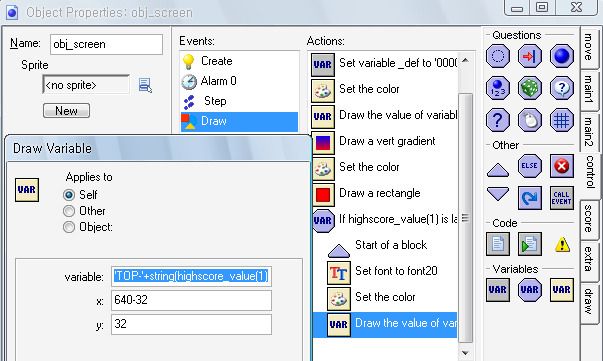The image size is (603, 361).
Task: Select the Set Variable gray VAR icon
Action: point(498,290)
